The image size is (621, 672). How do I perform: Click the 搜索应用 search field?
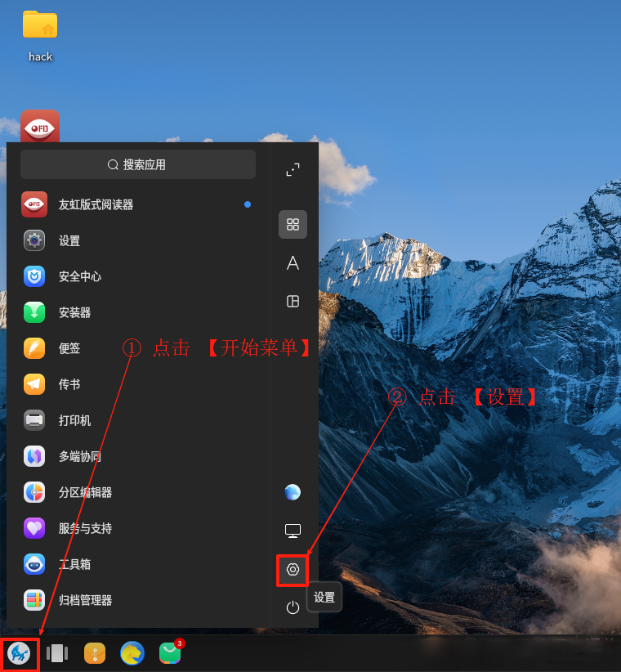[137, 164]
